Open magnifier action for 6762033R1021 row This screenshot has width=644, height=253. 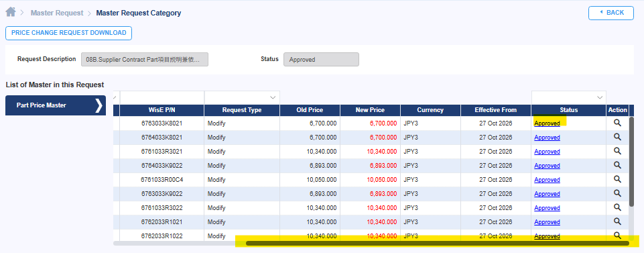617,221
